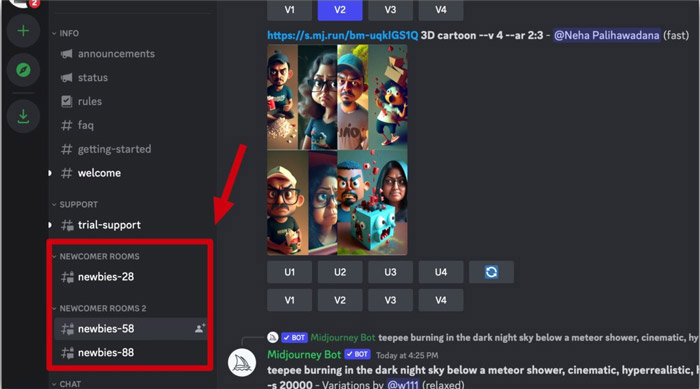
Task: Add a server with the plus icon
Action: tap(23, 31)
